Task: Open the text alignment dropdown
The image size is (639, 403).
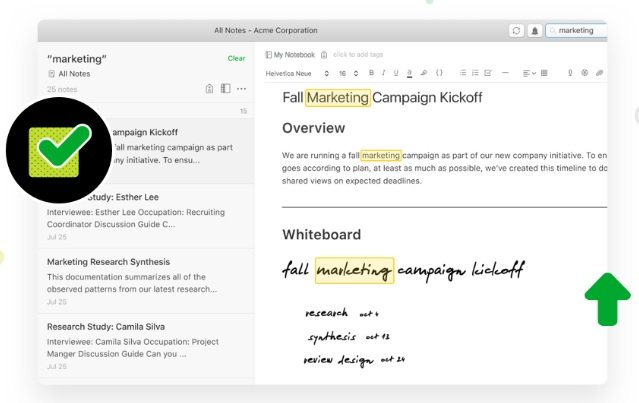Action: (x=529, y=73)
